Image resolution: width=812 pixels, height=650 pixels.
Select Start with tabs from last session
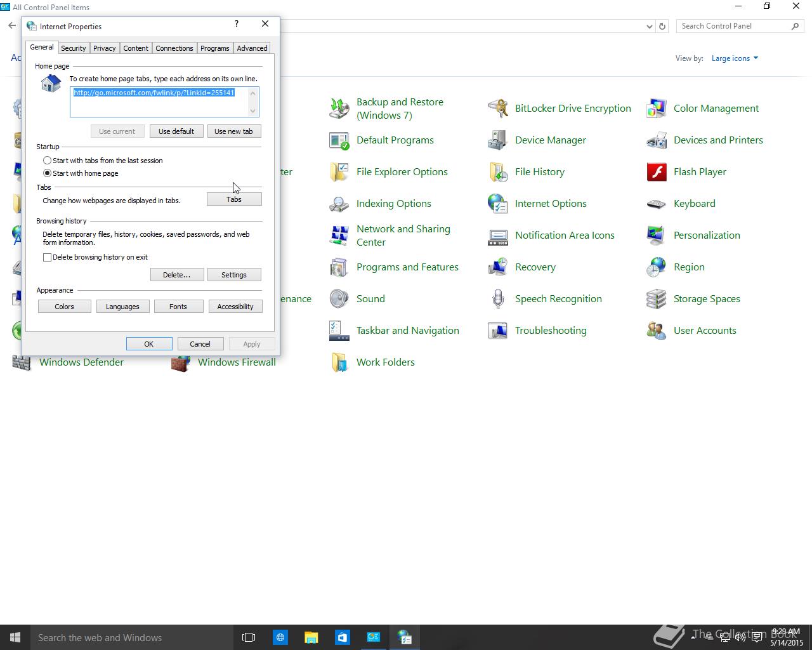pyautogui.click(x=47, y=161)
